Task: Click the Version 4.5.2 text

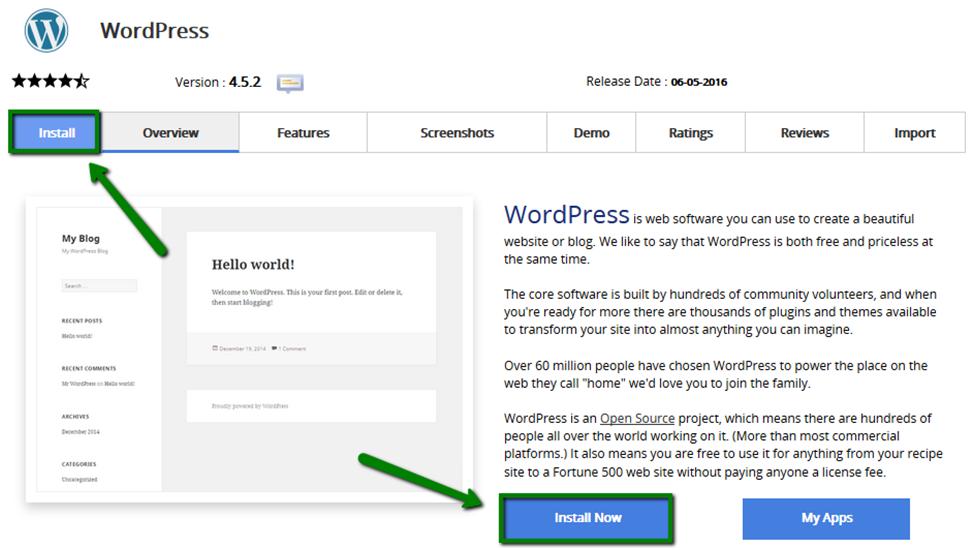Action: click(x=218, y=82)
